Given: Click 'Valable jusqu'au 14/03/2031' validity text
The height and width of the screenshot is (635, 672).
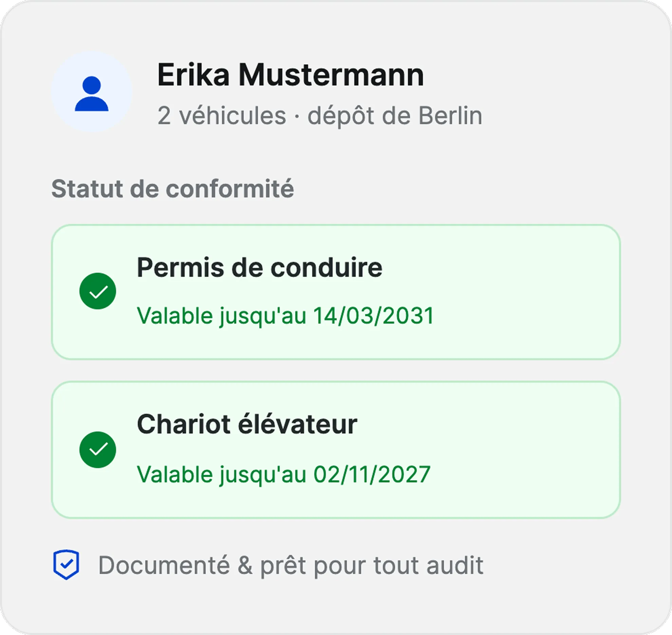Looking at the screenshot, I should coord(285,316).
